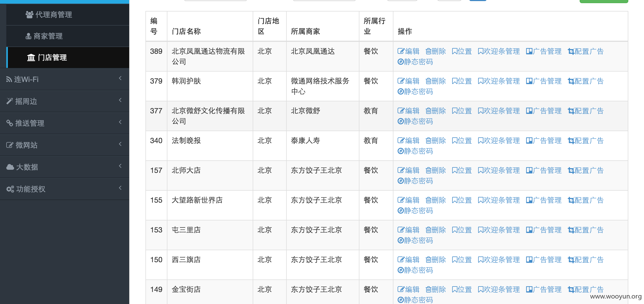Viewport: 644px width, 304px height.
Task: Click the trash icon in row 340
Action: click(x=428, y=141)
